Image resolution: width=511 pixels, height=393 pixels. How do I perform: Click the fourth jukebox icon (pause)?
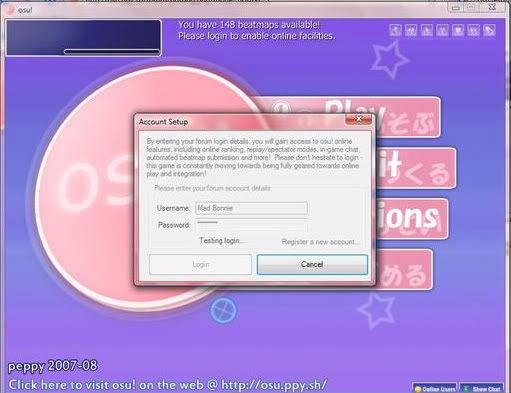442,30
